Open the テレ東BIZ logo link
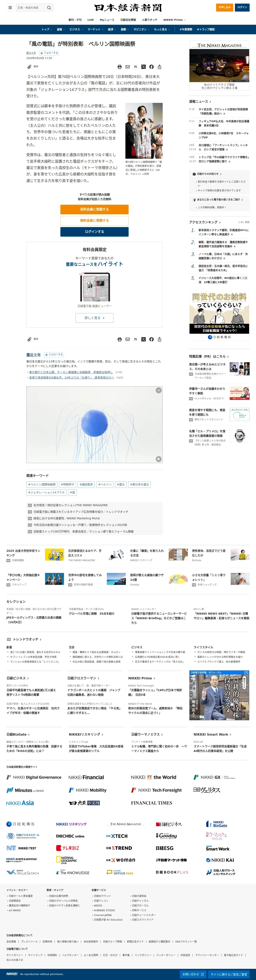256x980 pixels. 68,848
